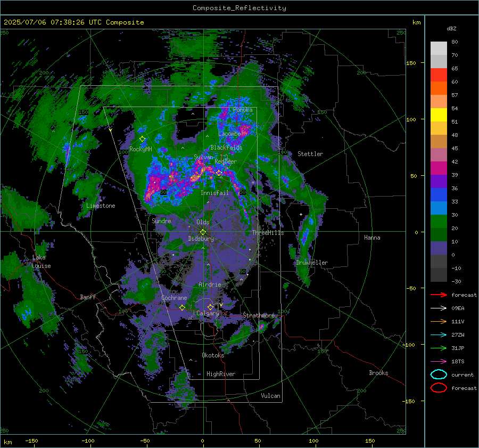Click the Composite_Reflectivity title text
The width and height of the screenshot is (479, 448).
pos(239,8)
